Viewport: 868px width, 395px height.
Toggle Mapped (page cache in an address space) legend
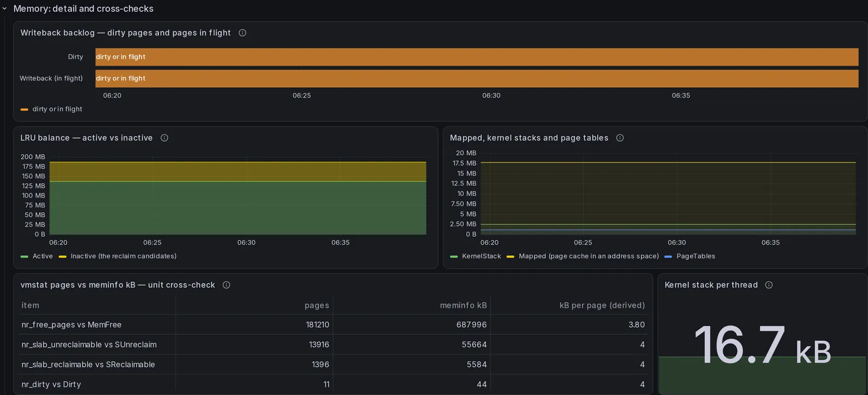(x=589, y=256)
